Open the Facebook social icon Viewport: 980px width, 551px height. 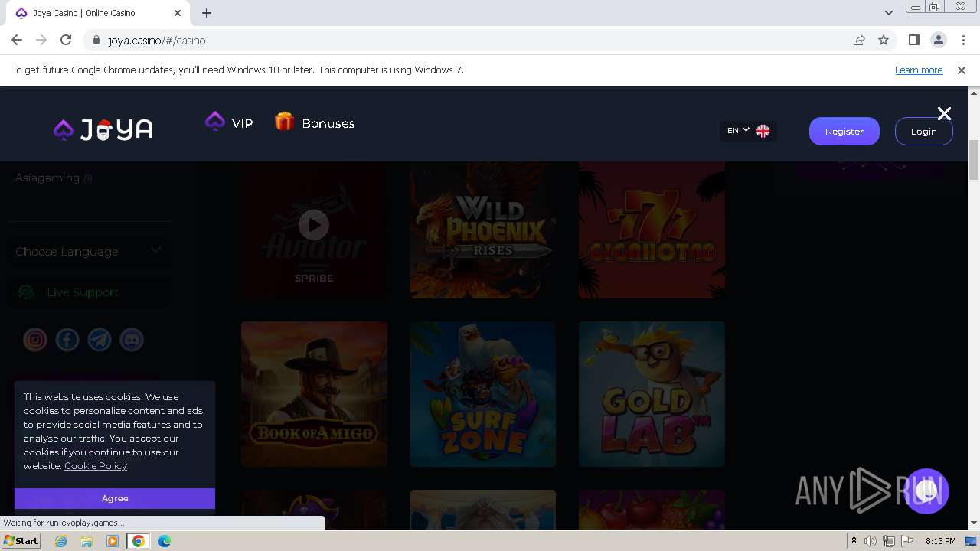point(67,340)
